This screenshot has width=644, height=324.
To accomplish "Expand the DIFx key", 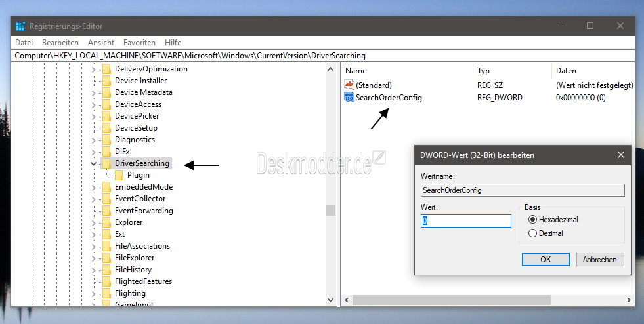I will 94,152.
